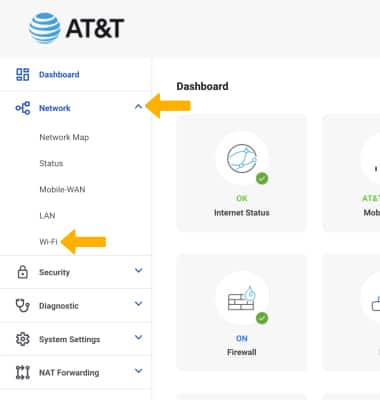Select the LAN submenu entry
The height and width of the screenshot is (400, 380).
[47, 216]
